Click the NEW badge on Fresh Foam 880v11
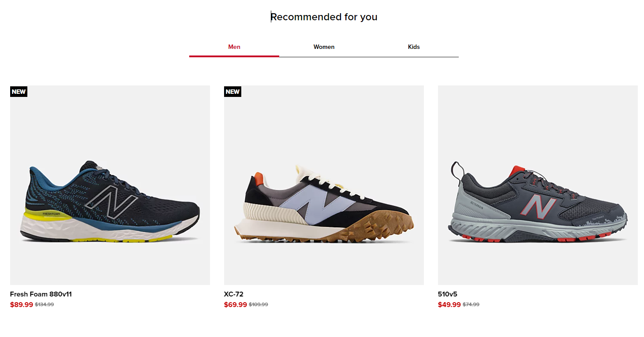This screenshot has height=337, width=644. (x=19, y=92)
